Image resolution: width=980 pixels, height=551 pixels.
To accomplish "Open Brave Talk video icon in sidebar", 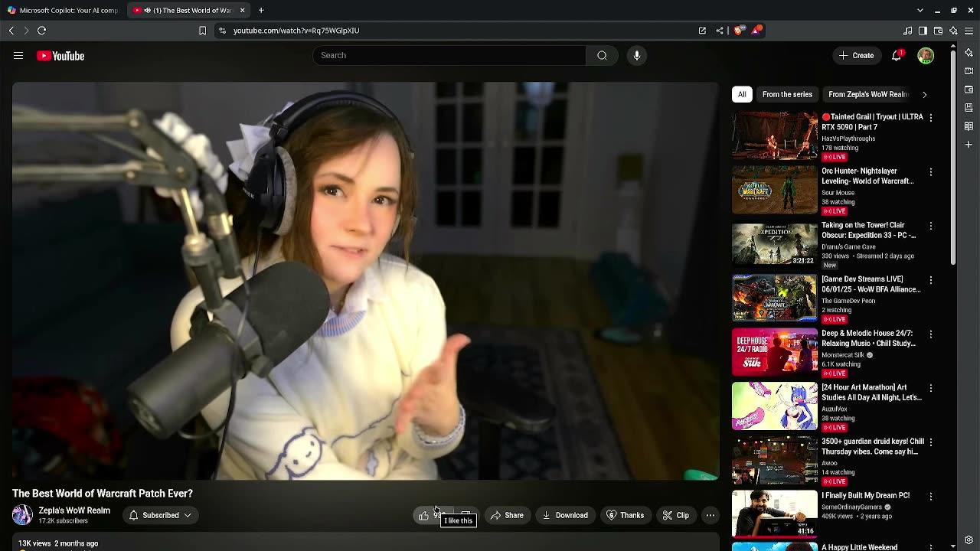I will tap(969, 71).
